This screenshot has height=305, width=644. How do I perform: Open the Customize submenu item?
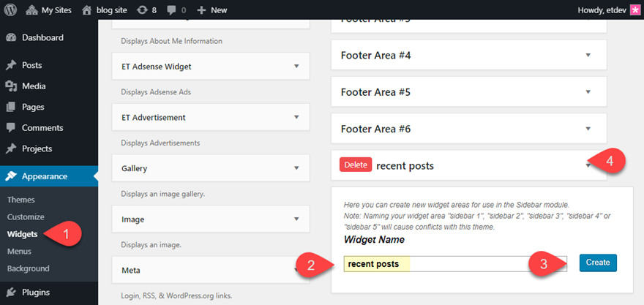(26, 216)
